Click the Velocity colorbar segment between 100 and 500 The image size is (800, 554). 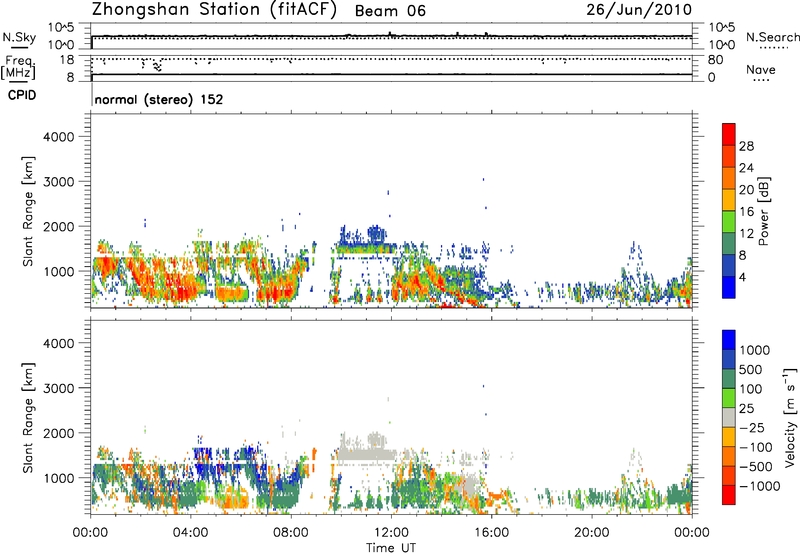tap(729, 379)
